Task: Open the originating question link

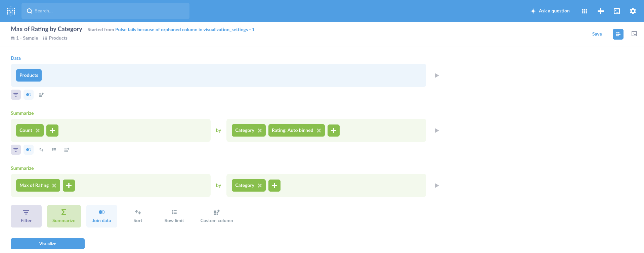Action: 185,30
